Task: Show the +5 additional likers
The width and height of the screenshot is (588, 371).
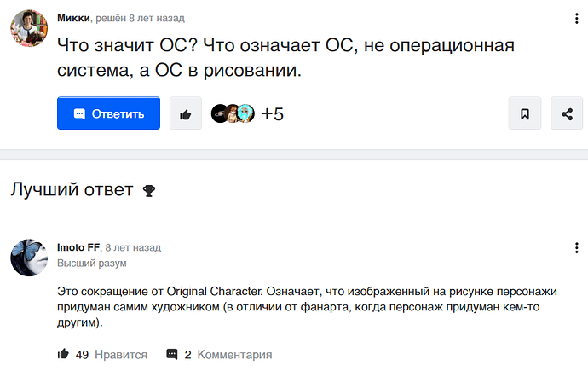Action: click(273, 113)
